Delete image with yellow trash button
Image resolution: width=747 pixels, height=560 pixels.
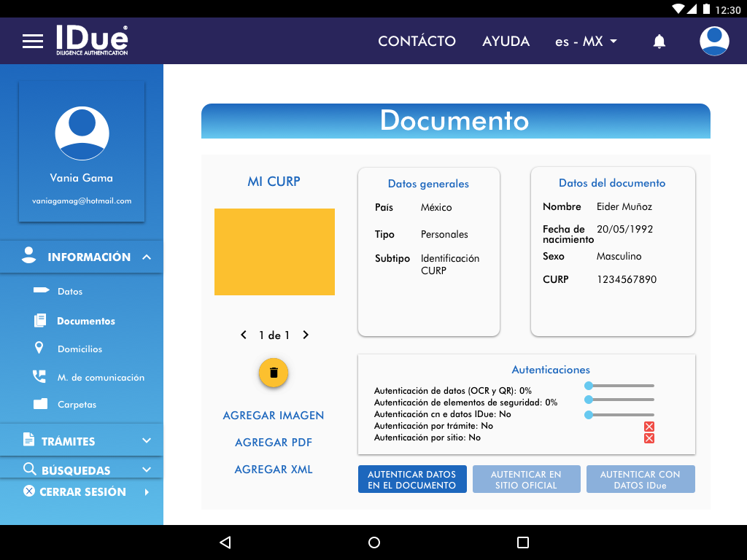274,373
